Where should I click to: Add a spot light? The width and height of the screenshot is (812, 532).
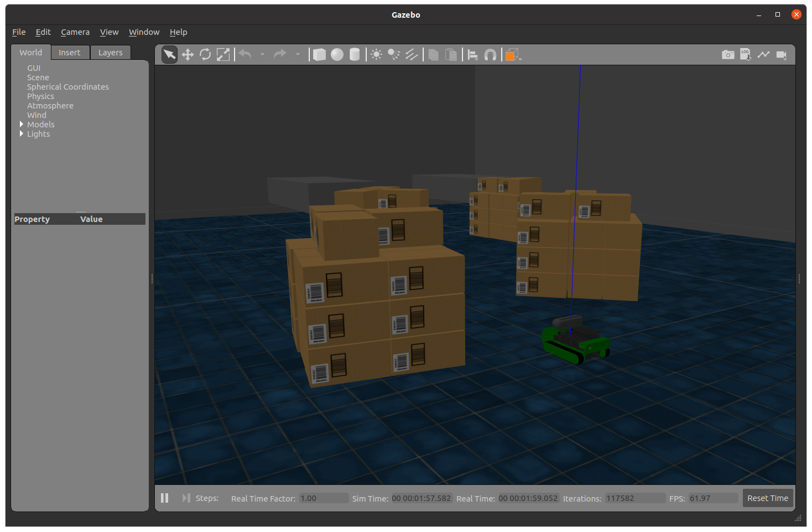tap(394, 54)
